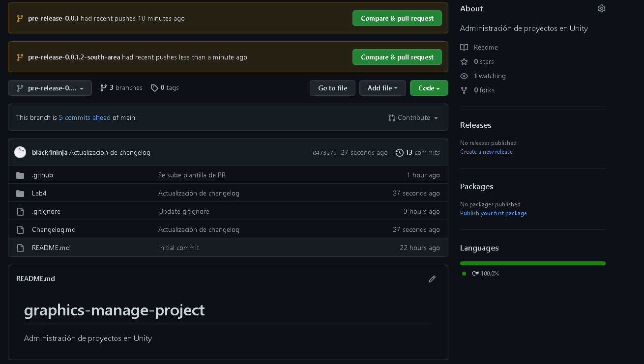Click the .gitignore file icon

(x=20, y=212)
